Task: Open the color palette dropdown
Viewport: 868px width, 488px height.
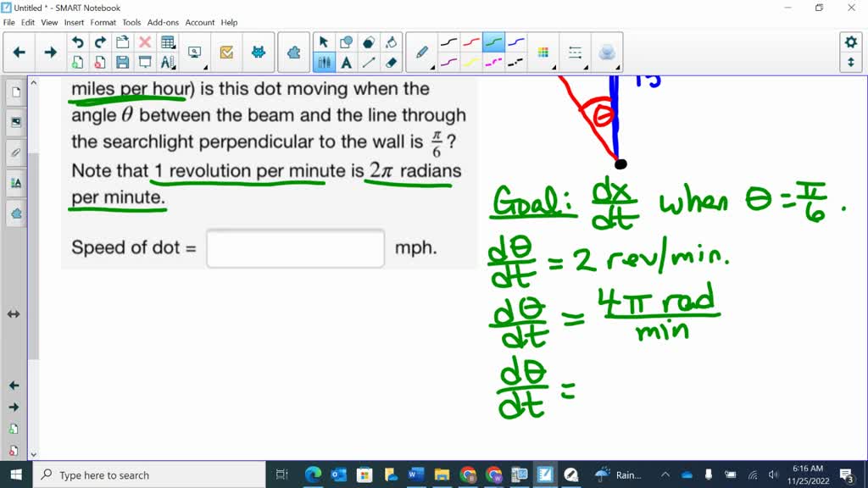Action: 542,52
